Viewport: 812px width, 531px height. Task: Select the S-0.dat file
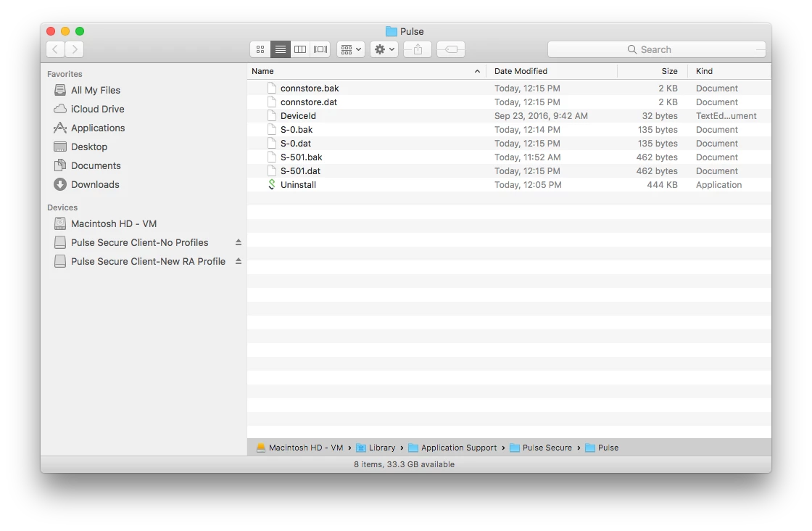(509, 144)
